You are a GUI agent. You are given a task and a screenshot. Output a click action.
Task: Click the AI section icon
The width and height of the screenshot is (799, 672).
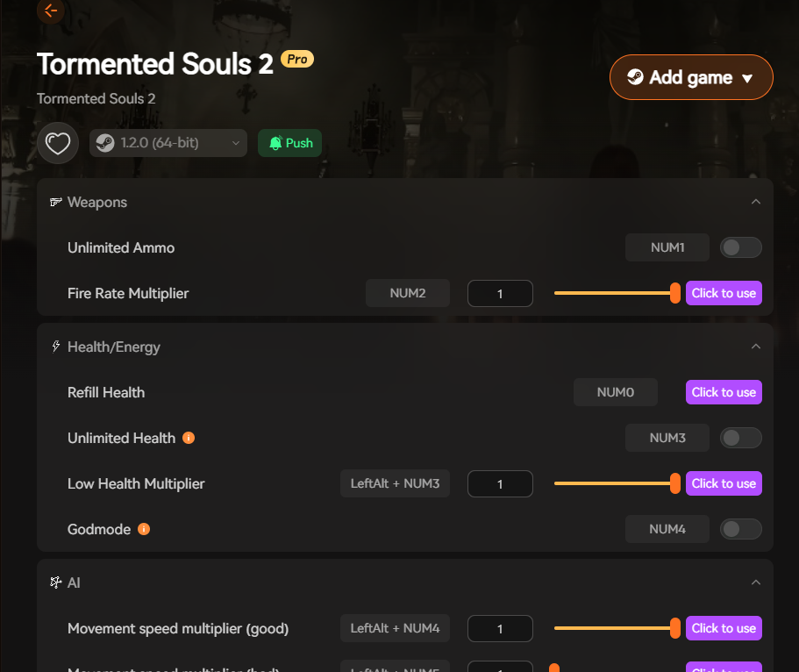(56, 583)
